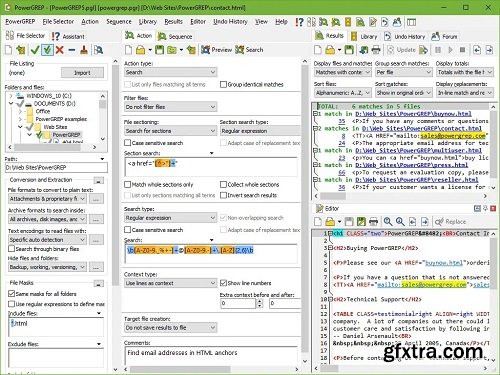
Task: Open the File sectioning dropdown
Action: [x=170, y=131]
